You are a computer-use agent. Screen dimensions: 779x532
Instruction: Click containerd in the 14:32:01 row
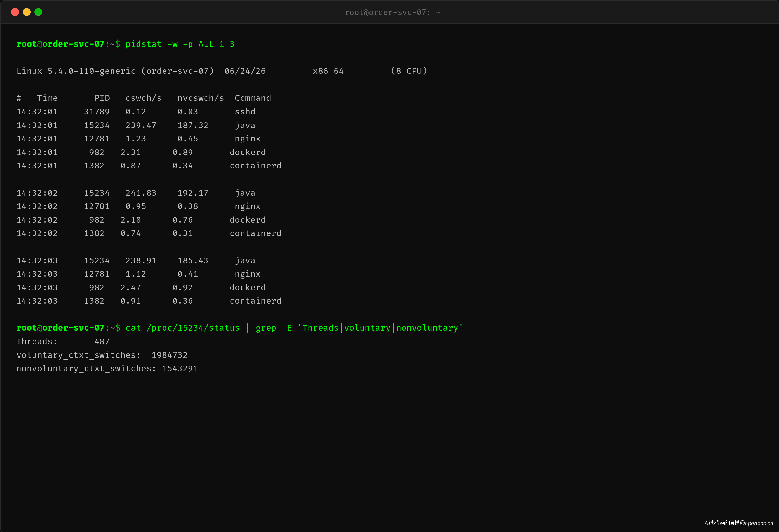click(256, 166)
